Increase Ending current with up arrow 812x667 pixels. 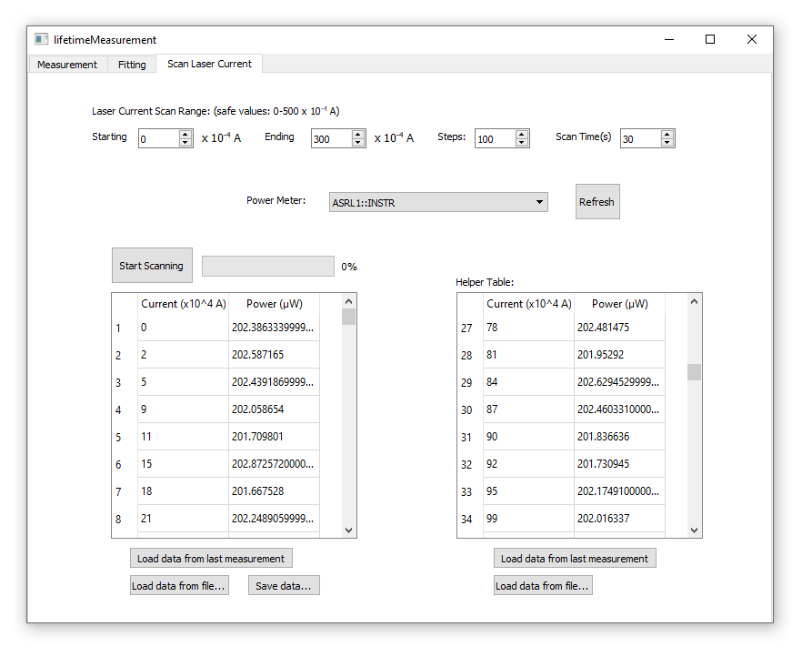pos(358,135)
